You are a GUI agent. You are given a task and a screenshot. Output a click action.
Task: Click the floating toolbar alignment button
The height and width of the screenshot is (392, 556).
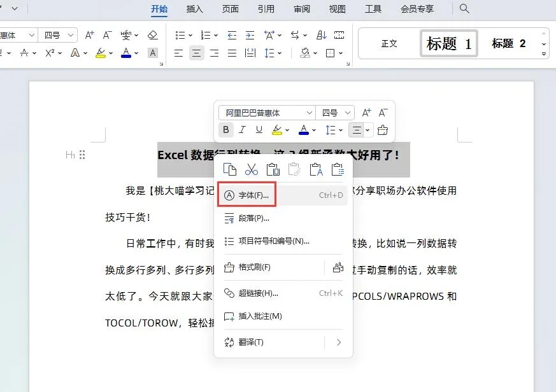357,130
